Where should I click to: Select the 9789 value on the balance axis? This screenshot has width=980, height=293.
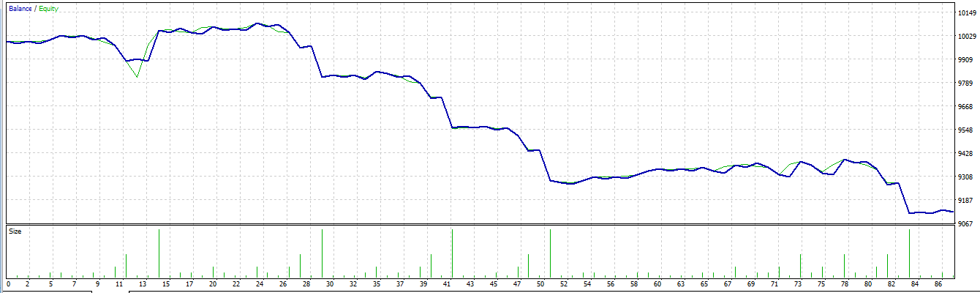coord(965,84)
